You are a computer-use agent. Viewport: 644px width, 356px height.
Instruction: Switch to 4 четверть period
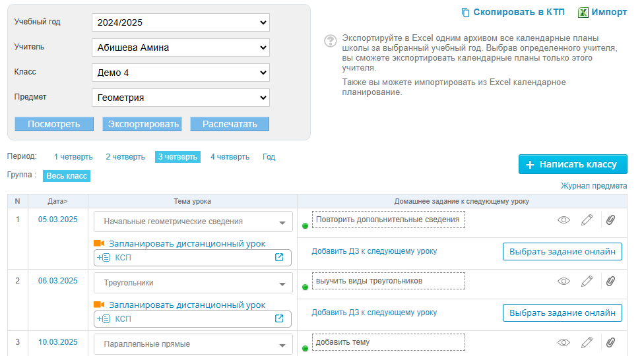click(x=230, y=157)
